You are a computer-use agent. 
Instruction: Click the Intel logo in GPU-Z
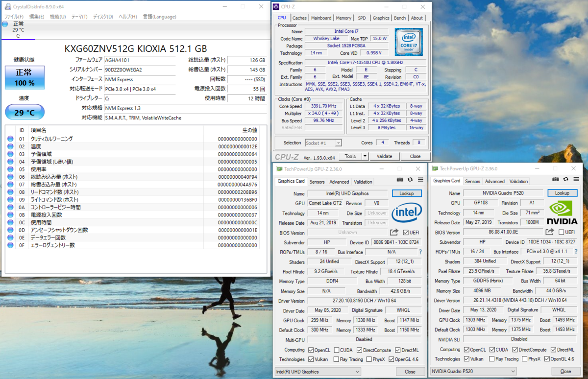pos(407,213)
